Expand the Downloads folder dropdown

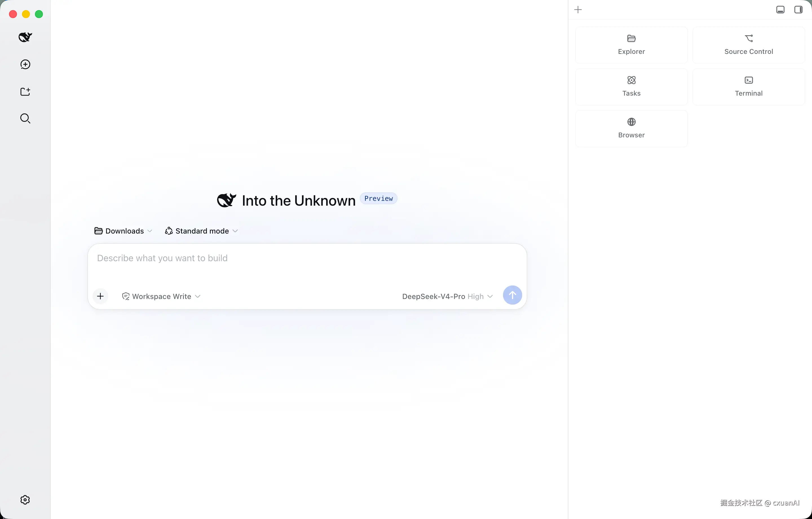click(123, 231)
